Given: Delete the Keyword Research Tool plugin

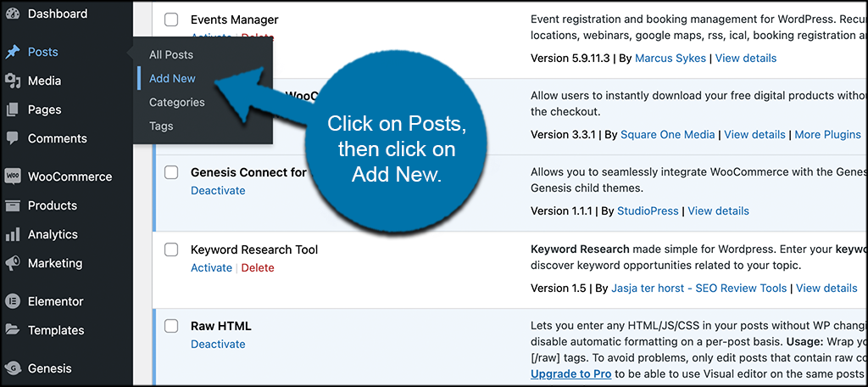Looking at the screenshot, I should click(x=258, y=268).
